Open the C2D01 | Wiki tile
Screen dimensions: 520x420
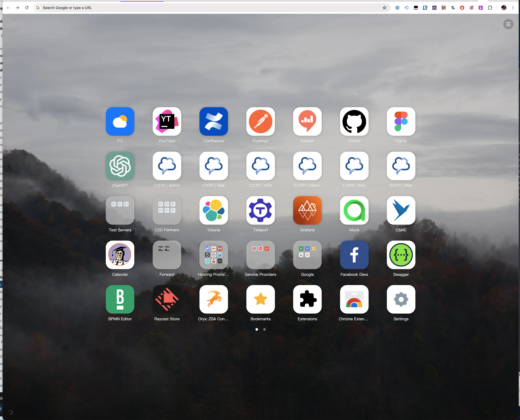pyautogui.click(x=260, y=166)
